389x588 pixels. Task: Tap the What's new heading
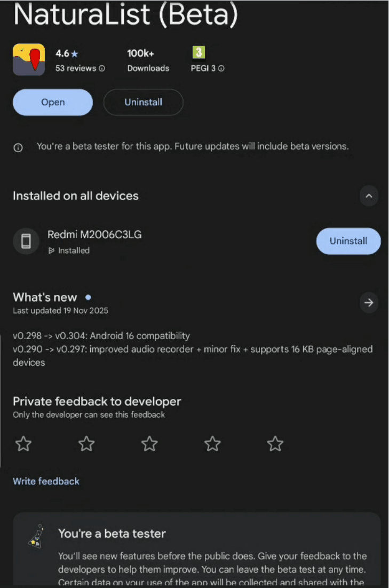tap(45, 297)
